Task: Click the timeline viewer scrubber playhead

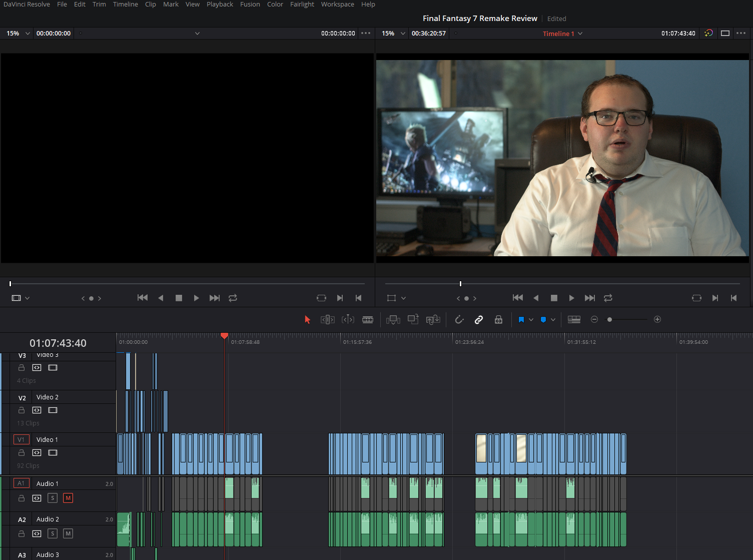Action: (x=460, y=284)
